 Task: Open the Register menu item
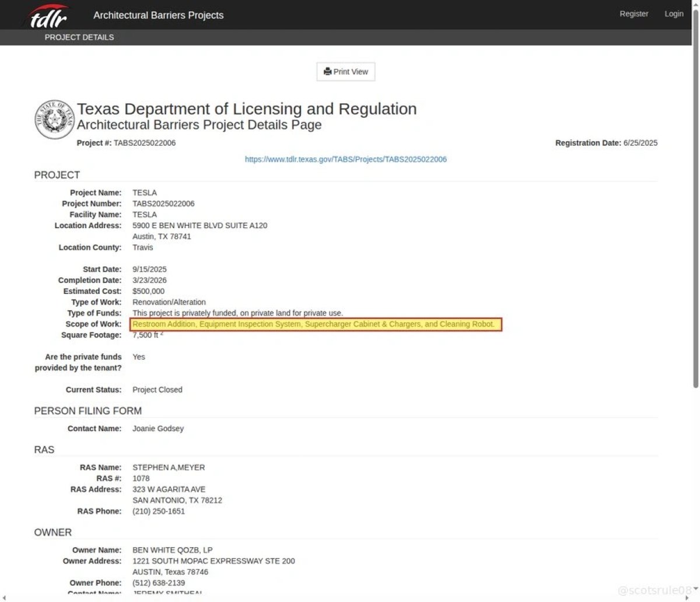pyautogui.click(x=633, y=13)
